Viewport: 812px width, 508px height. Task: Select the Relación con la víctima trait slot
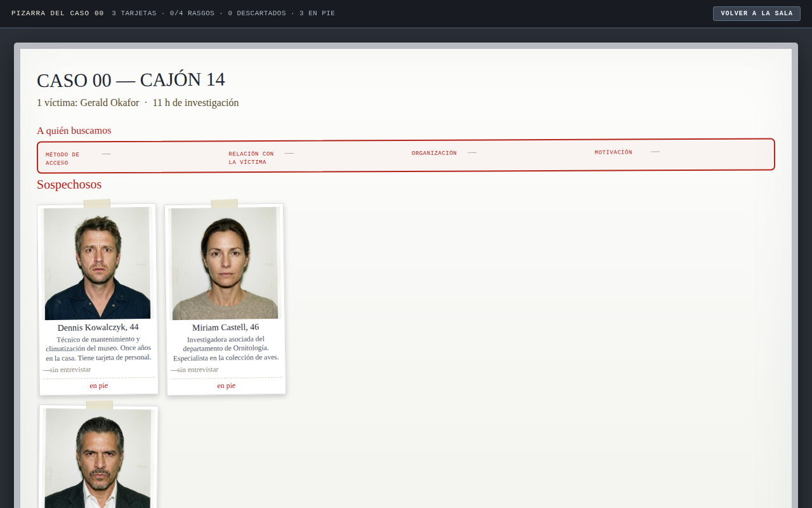point(313,157)
